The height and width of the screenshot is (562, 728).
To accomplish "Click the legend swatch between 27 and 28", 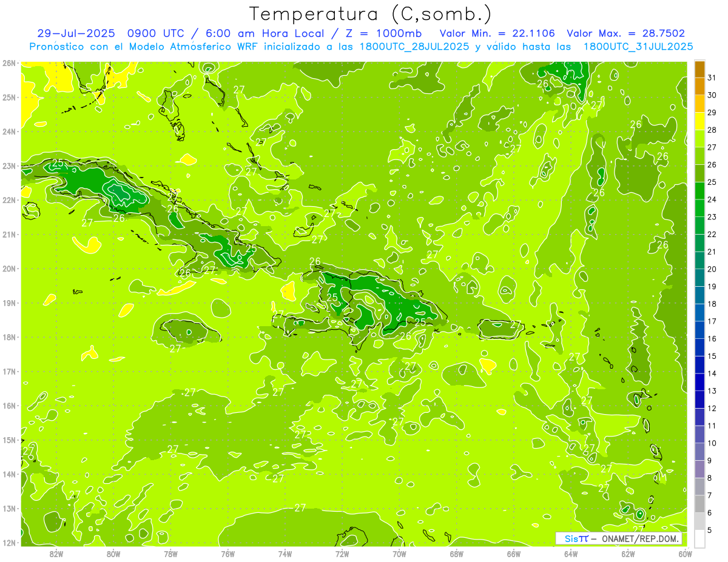I will coord(699,139).
